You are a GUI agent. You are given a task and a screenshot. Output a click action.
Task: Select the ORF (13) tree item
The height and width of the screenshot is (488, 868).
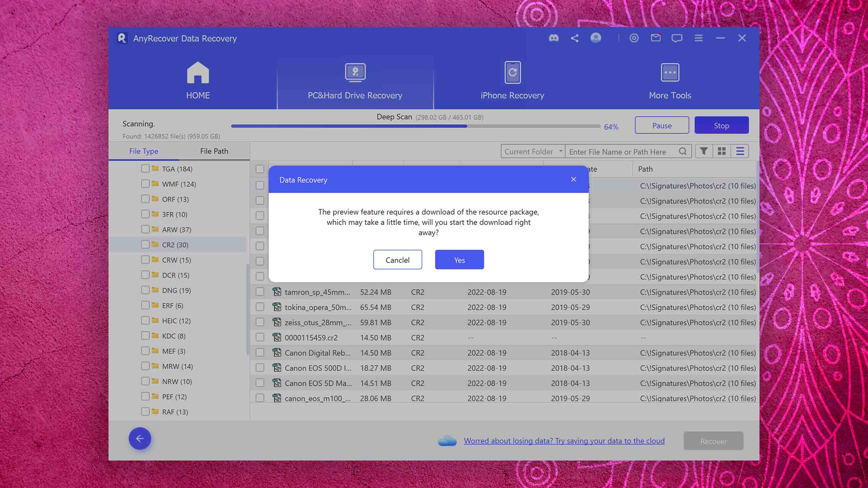tap(175, 199)
